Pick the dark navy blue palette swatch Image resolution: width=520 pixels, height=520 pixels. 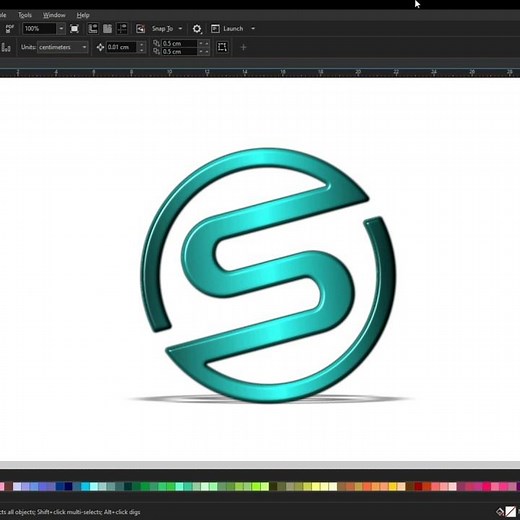point(68,486)
